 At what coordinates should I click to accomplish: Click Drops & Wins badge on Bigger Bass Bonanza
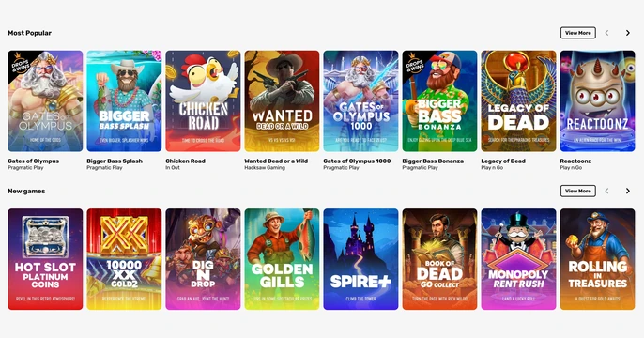[414, 64]
